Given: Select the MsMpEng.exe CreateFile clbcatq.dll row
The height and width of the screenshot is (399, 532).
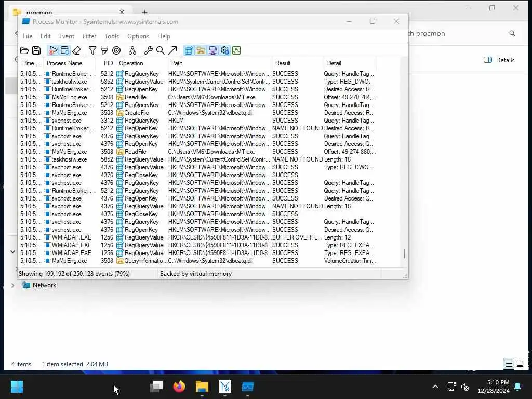Looking at the screenshot, I should pos(198,113).
